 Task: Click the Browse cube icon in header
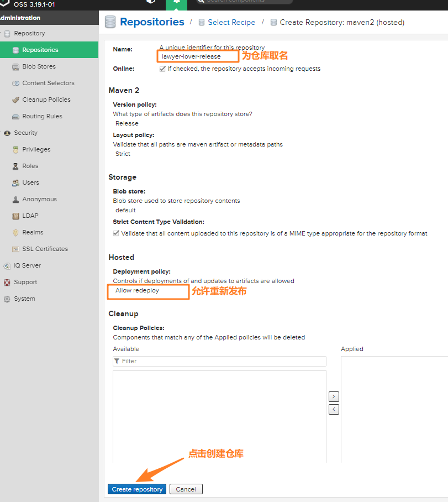pyautogui.click(x=151, y=2)
